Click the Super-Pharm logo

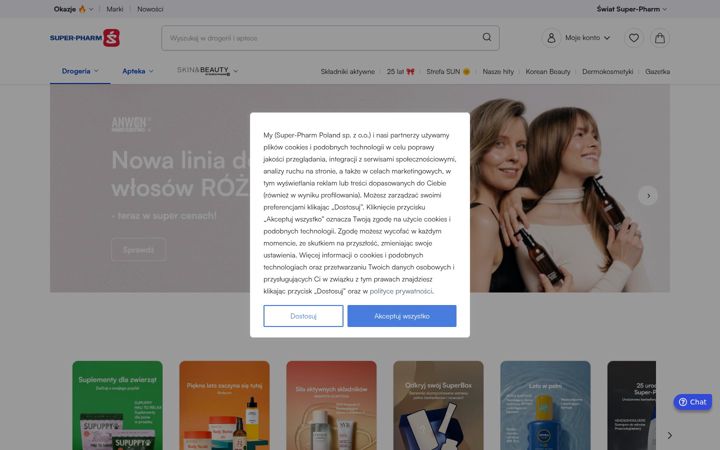tap(84, 38)
